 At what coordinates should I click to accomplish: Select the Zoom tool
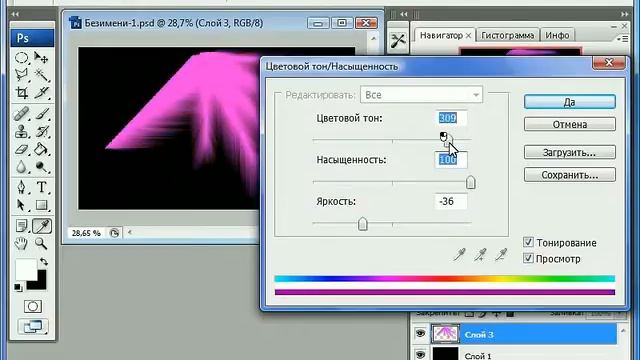[41, 244]
